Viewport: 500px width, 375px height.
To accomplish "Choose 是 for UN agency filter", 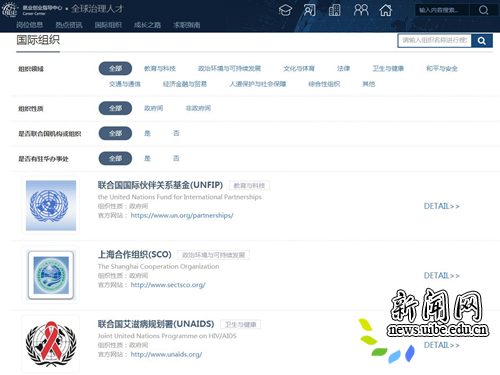I will click(x=147, y=133).
